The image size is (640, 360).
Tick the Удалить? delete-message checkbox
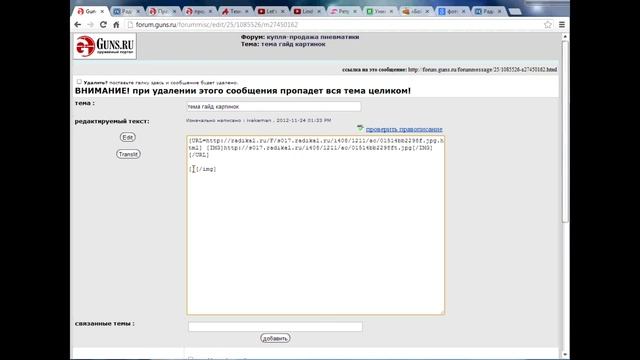point(79,82)
